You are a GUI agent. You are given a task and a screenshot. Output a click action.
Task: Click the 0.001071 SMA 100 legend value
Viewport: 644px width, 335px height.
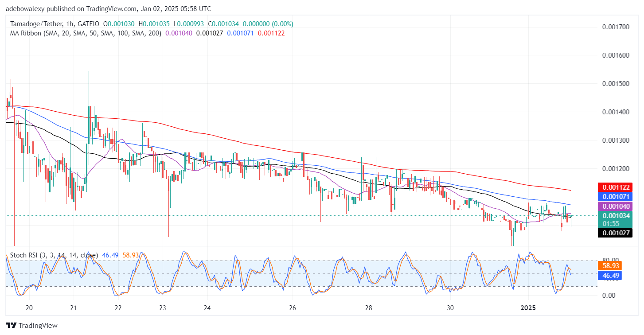pos(241,33)
